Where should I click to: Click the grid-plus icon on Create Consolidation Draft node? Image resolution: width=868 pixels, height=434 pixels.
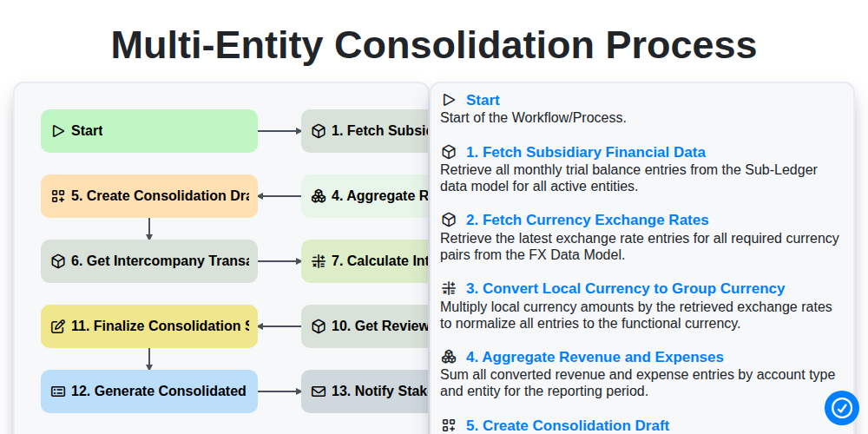(x=57, y=196)
